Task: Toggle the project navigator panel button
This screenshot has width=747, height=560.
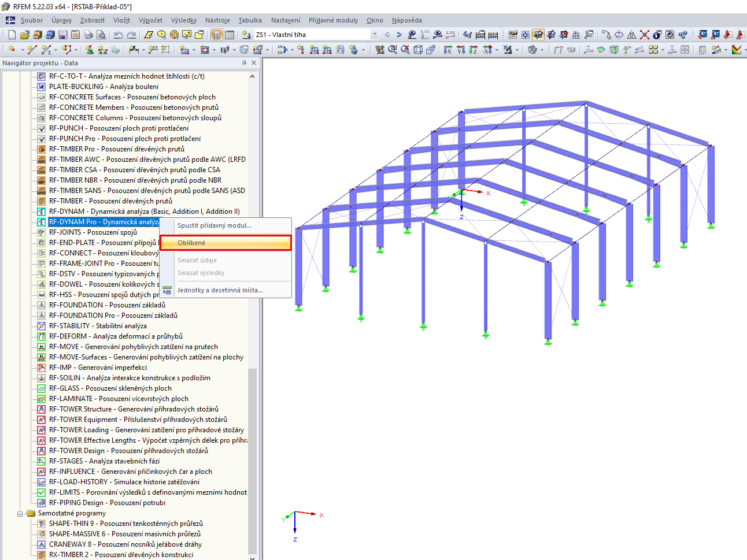Action: [x=216, y=35]
